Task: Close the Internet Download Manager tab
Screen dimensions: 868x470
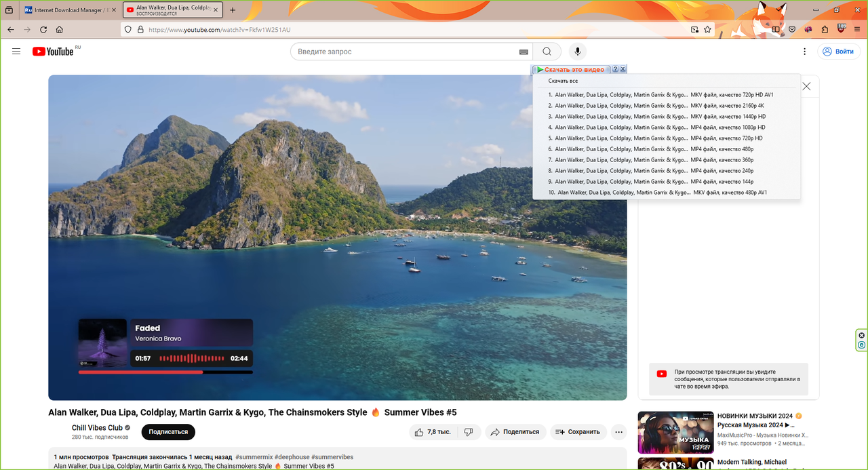Action: (x=114, y=10)
